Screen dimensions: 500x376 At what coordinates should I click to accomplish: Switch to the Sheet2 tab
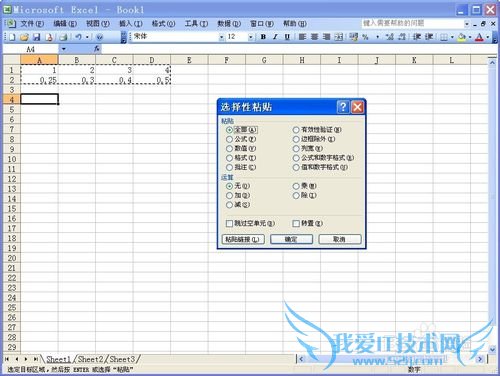click(90, 359)
